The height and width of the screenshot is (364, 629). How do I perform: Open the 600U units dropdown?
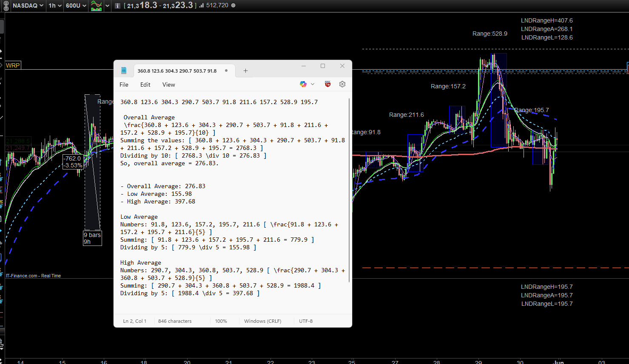[x=76, y=6]
